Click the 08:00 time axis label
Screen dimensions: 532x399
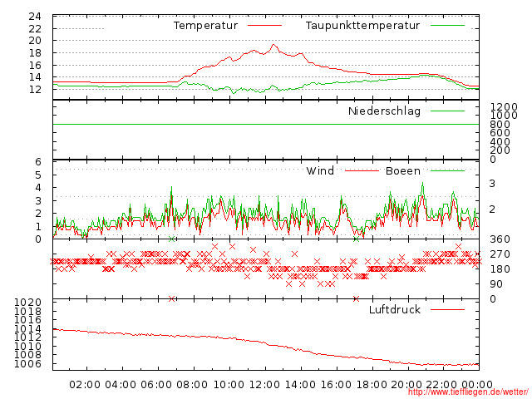point(192,384)
